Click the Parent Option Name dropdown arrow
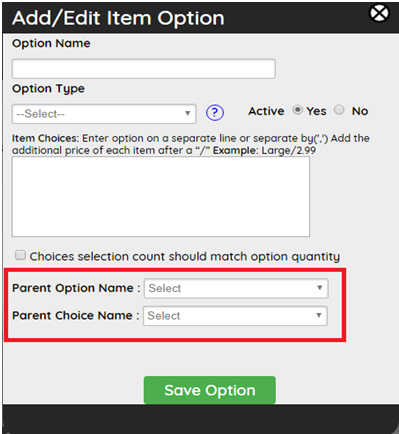Image resolution: width=399 pixels, height=434 pixels. click(x=320, y=288)
